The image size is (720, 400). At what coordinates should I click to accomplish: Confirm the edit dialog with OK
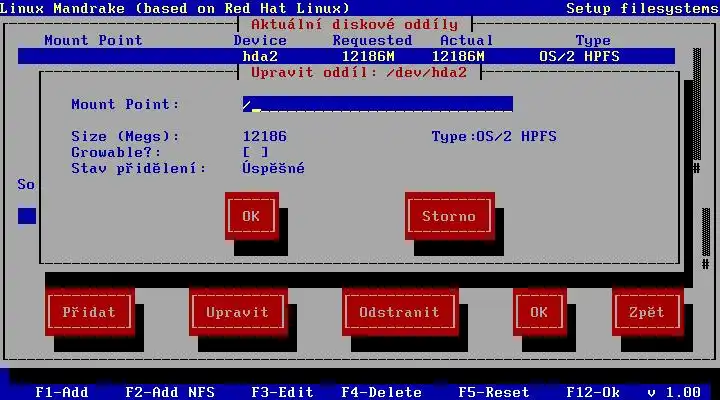[x=252, y=216]
